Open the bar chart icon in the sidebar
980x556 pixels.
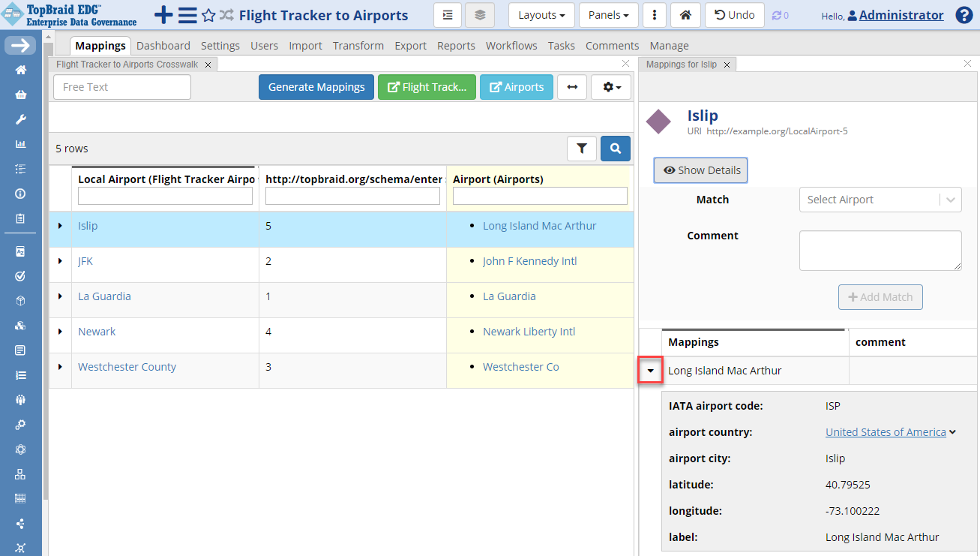point(20,143)
